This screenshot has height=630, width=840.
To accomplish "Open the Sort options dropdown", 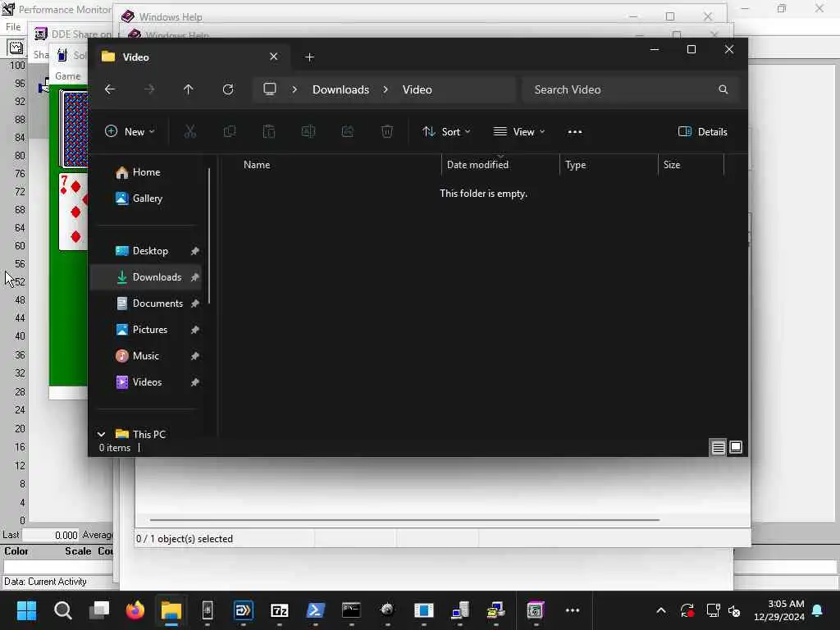I will point(446,132).
